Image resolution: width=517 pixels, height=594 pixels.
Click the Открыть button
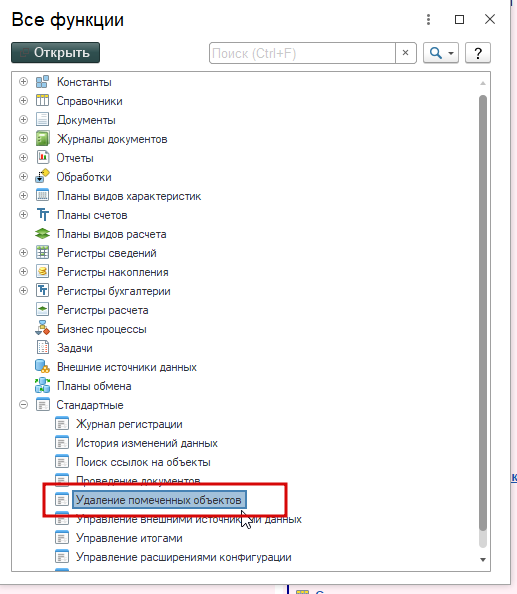55,53
